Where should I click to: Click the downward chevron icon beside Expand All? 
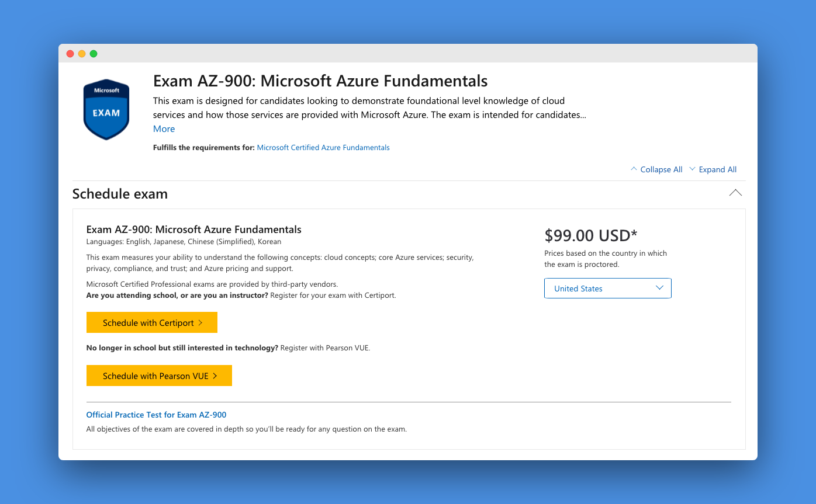click(x=692, y=169)
